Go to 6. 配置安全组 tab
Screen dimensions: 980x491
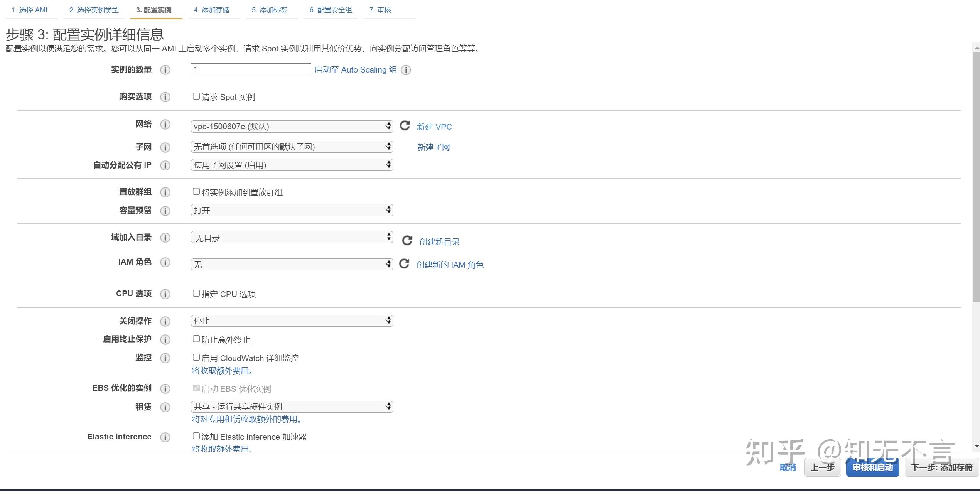331,10
